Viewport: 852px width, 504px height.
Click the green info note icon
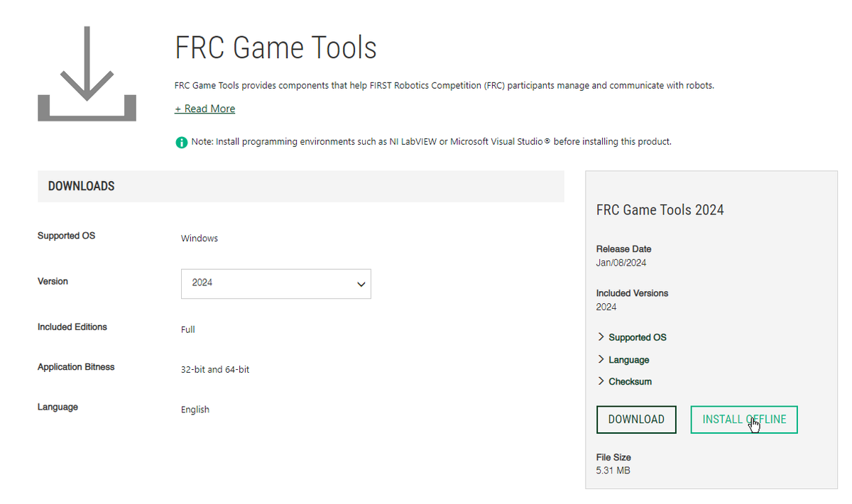coord(181,142)
